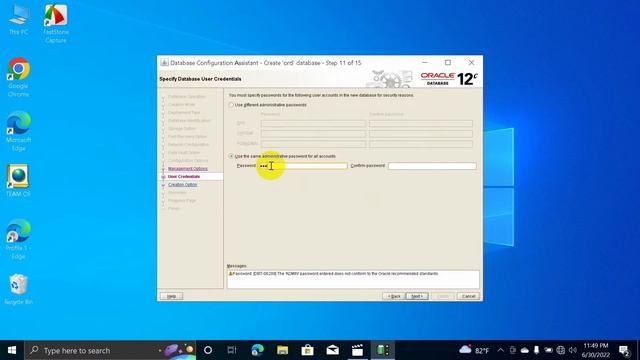The image size is (640, 360).
Task: Click the Cortana circle icon in taskbar
Action: [208, 350]
